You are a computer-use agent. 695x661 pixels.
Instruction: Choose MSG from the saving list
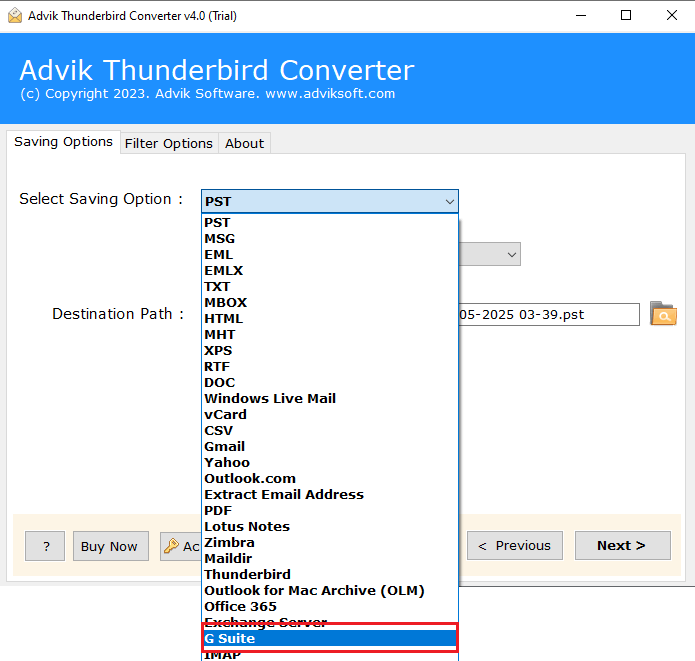pos(330,239)
